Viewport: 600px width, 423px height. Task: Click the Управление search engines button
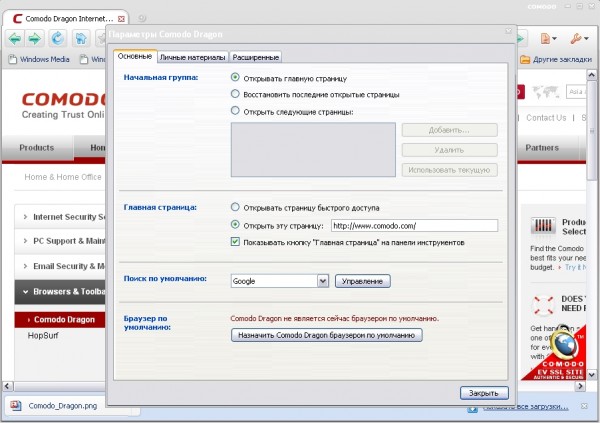(362, 281)
